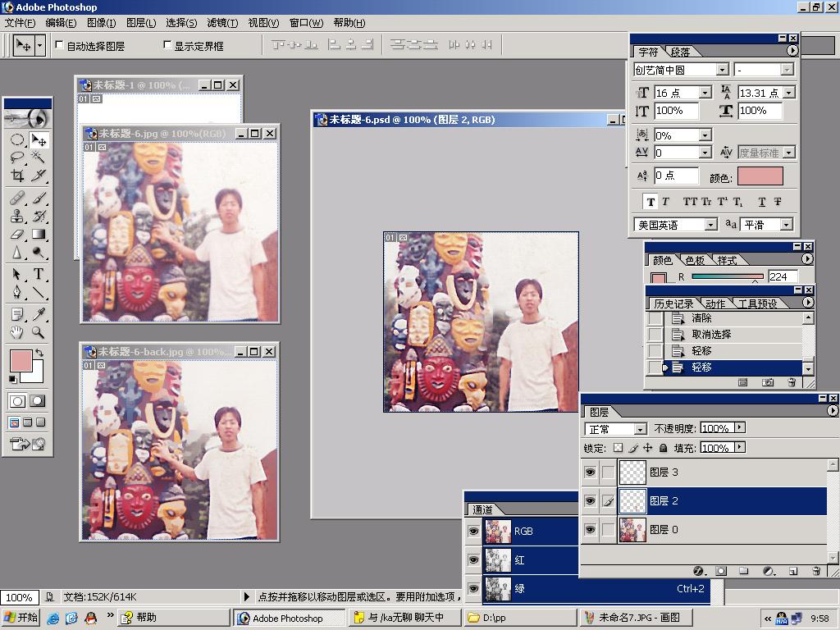Pick the Clone Stamp tool

click(16, 217)
